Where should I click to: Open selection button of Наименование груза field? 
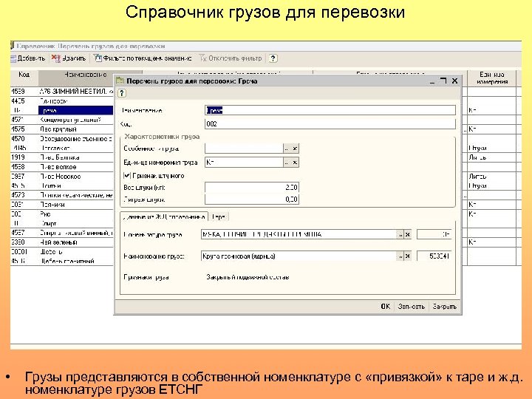tap(400, 256)
